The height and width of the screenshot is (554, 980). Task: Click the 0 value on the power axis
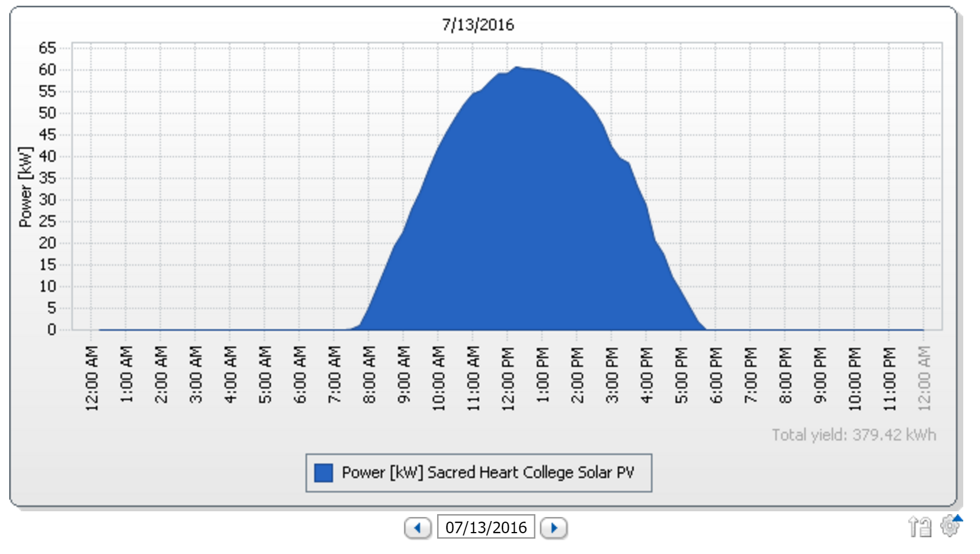(x=52, y=330)
